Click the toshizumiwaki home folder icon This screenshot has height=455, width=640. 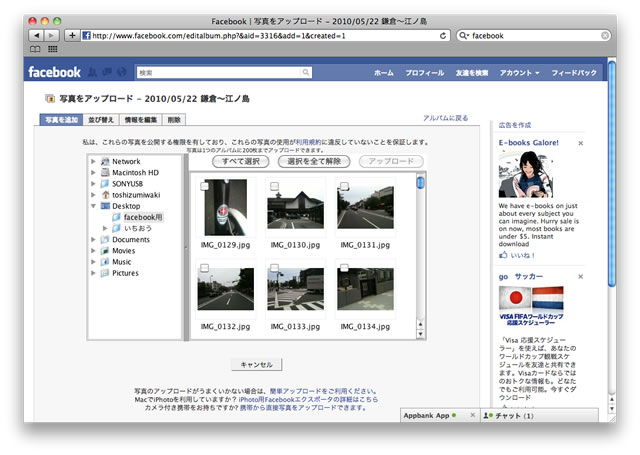[x=105, y=195]
